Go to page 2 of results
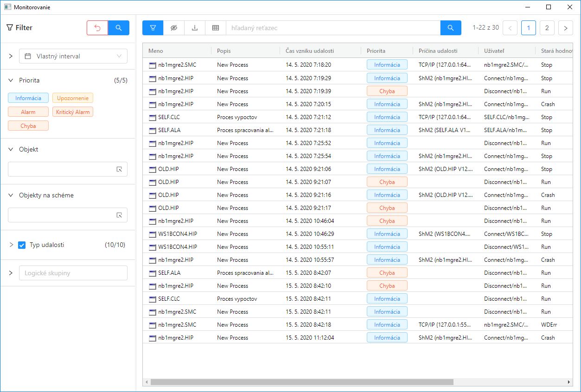Image resolution: width=581 pixels, height=392 pixels. click(547, 28)
